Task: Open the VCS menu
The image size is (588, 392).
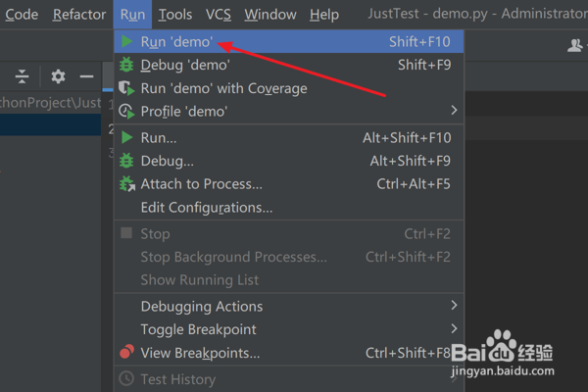Action: 219,15
